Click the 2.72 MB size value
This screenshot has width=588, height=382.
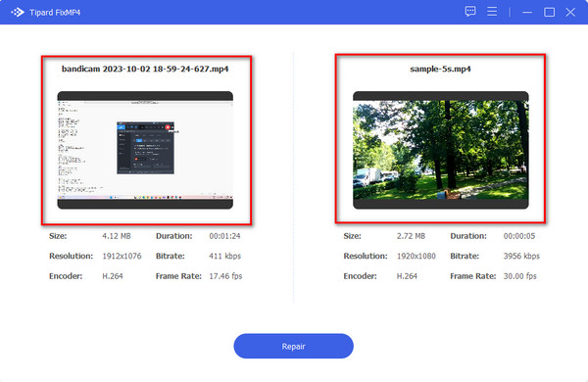pos(411,236)
